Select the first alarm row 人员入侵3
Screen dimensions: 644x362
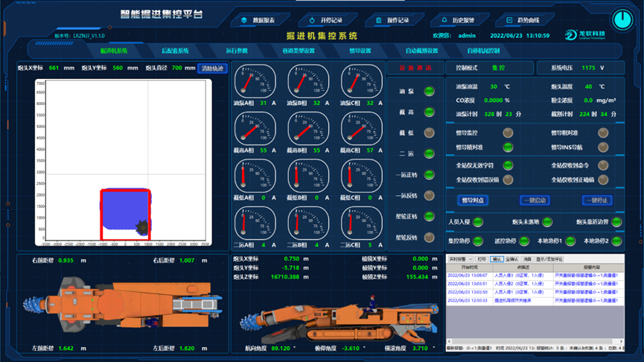(521, 275)
